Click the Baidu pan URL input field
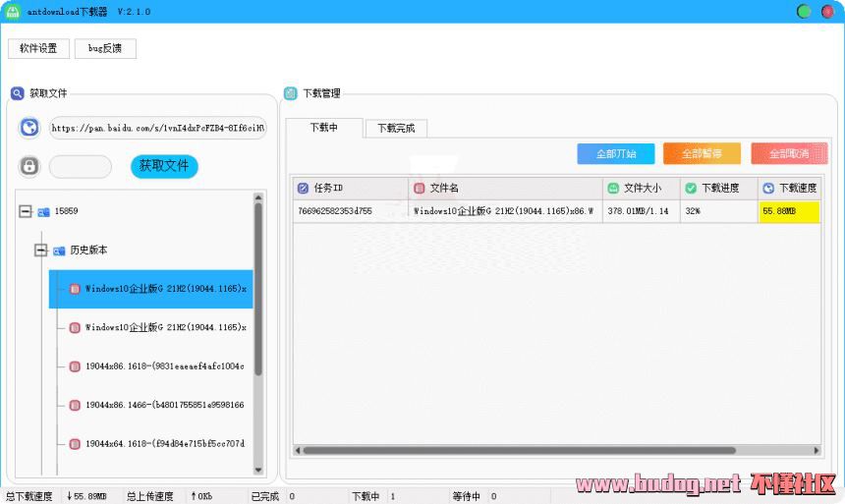 click(x=157, y=128)
